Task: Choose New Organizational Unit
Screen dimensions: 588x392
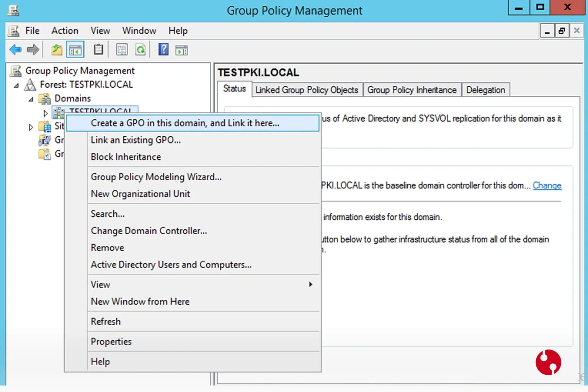Action: tap(193, 194)
